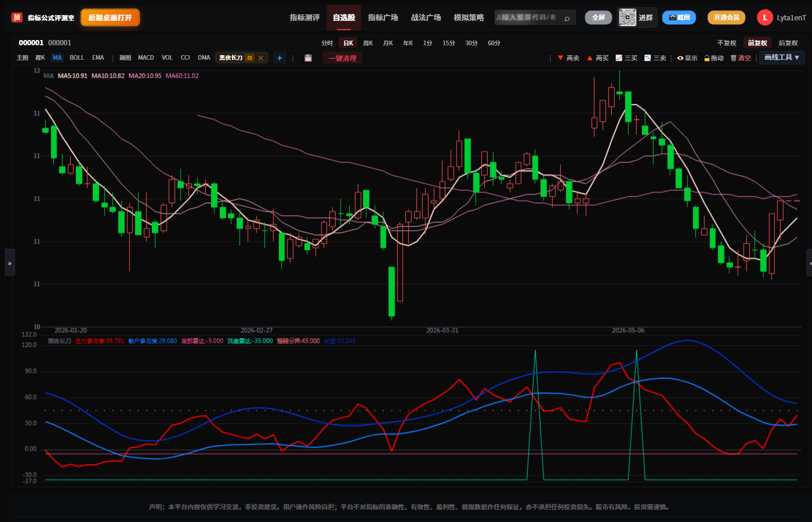Viewport: 812px width, 522px height.
Task: Switch to the 年K timeframe
Action: 408,43
